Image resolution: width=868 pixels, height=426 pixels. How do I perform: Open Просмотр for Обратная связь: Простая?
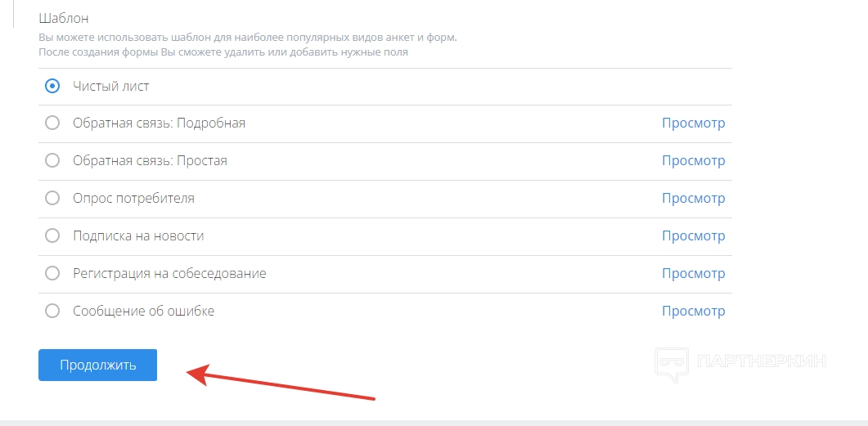click(x=693, y=161)
